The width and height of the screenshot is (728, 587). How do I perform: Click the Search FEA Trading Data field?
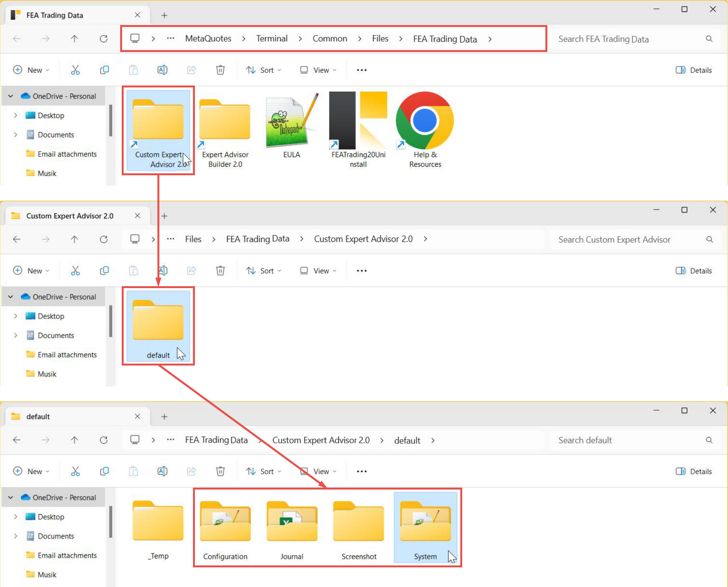pyautogui.click(x=635, y=39)
